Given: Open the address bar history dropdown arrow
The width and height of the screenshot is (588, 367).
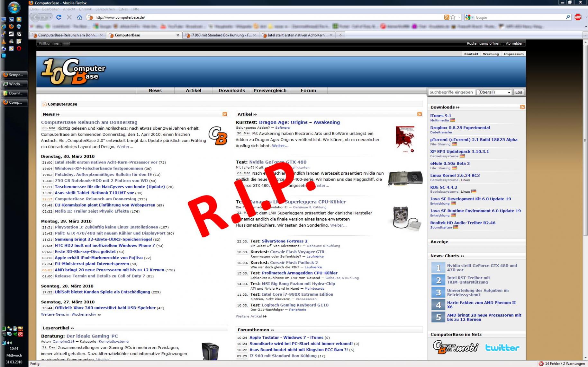Looking at the screenshot, I should coord(459,17).
